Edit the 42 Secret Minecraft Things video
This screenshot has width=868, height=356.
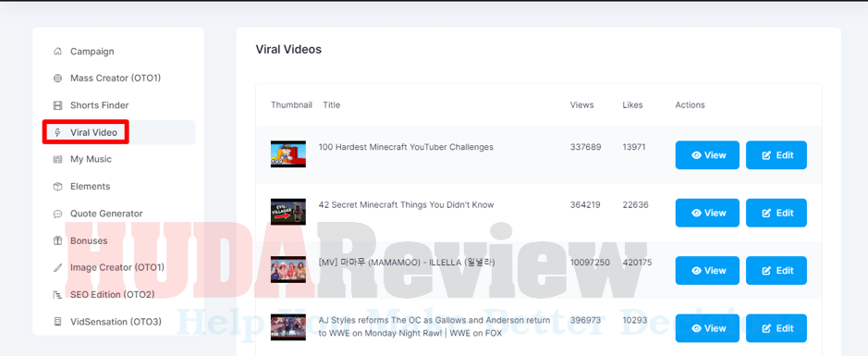[776, 213]
